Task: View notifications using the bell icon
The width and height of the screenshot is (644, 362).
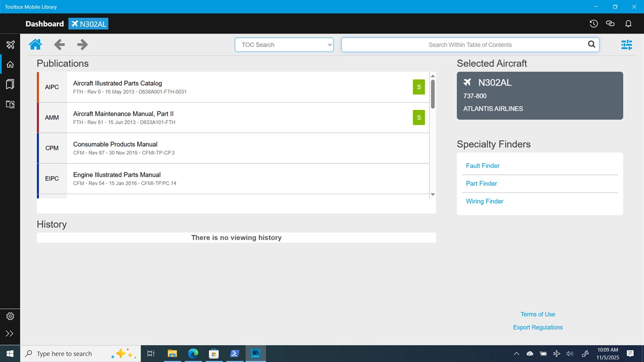Action: click(x=628, y=23)
